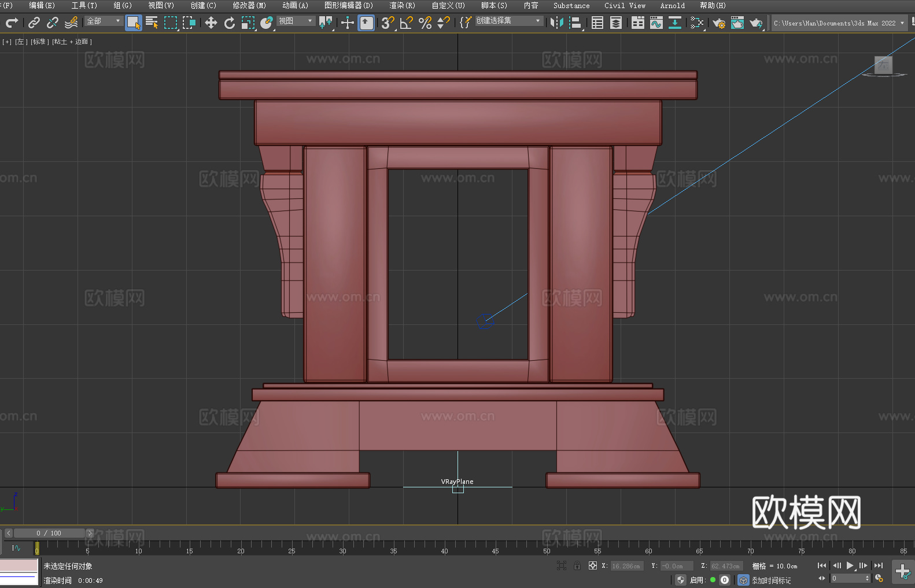Click the Select and Link icon

34,23
